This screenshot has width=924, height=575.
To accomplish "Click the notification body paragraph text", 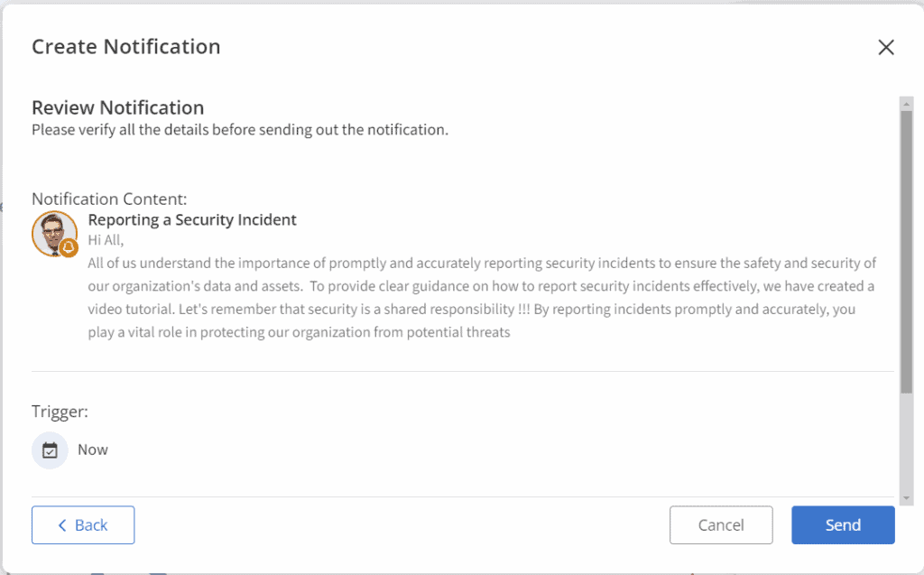I will (x=482, y=298).
